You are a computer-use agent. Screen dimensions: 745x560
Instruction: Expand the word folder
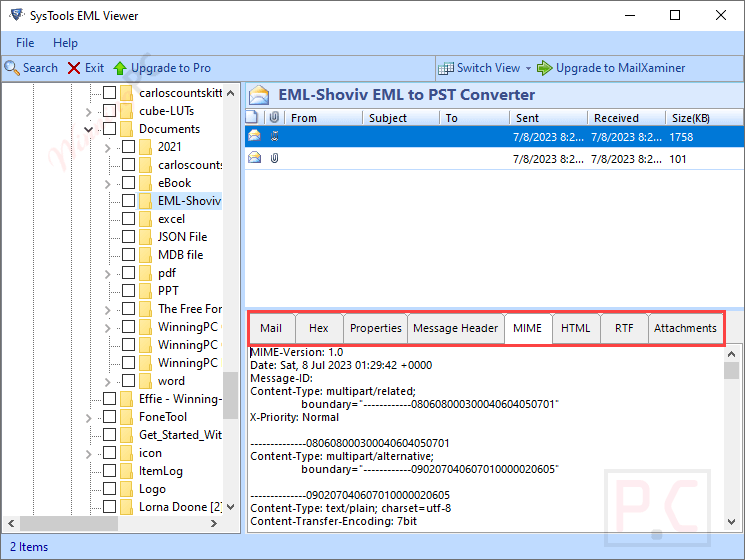[107, 382]
